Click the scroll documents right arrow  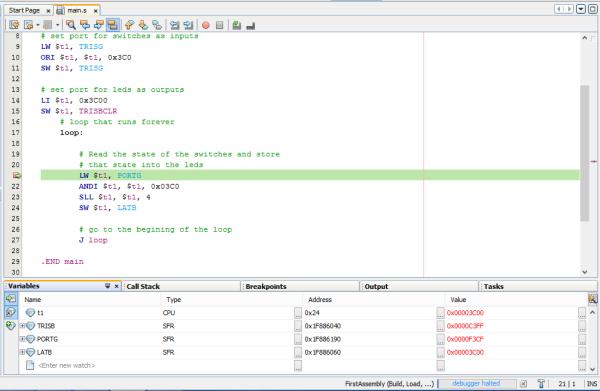click(569, 9)
